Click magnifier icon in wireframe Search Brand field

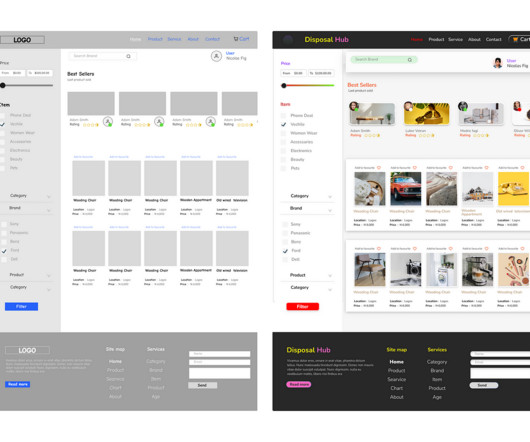tap(128, 56)
